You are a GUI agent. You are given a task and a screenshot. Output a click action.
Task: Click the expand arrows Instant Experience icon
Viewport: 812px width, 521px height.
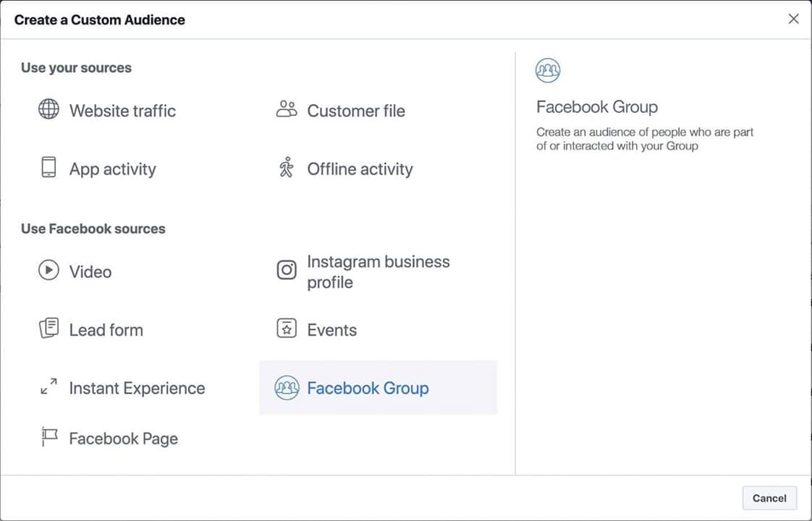click(x=48, y=386)
